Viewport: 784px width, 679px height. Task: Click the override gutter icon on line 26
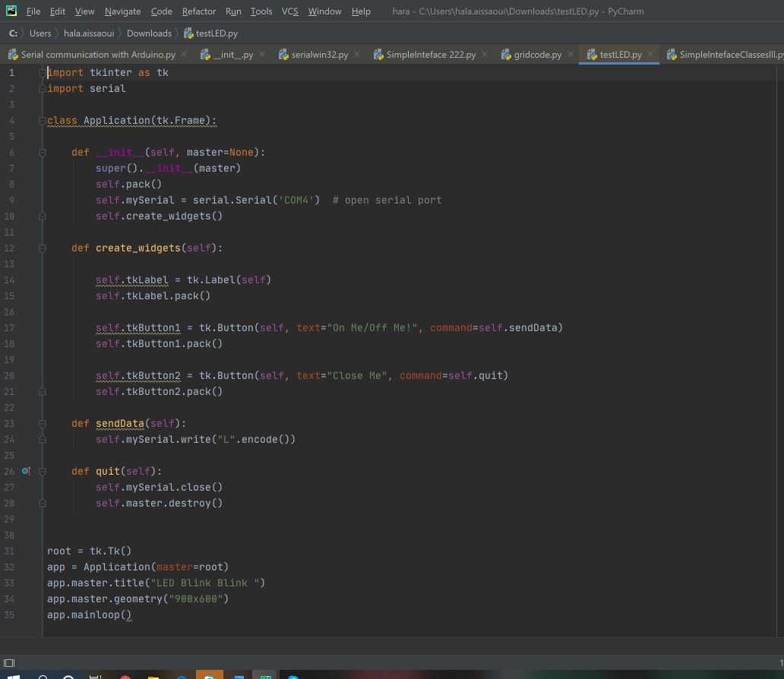[x=26, y=471]
